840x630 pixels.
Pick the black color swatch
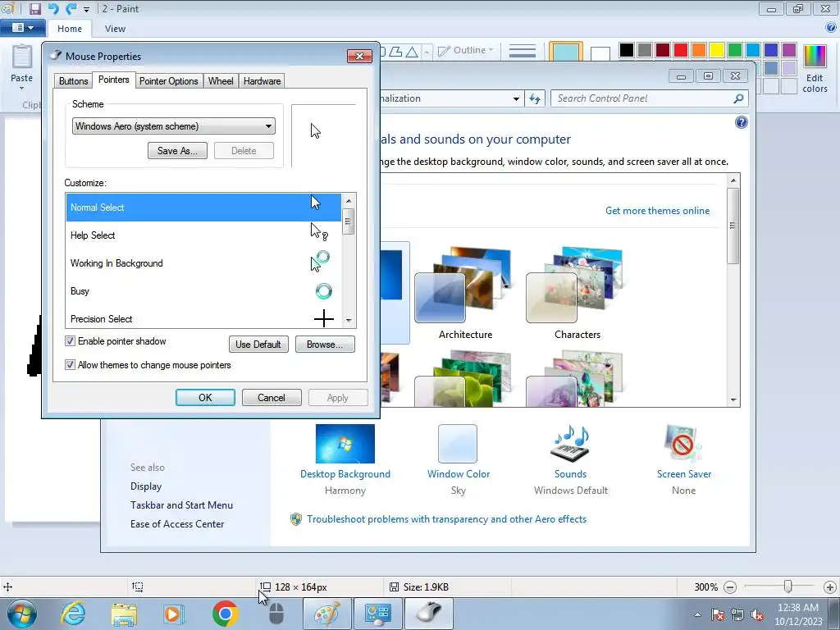(626, 50)
